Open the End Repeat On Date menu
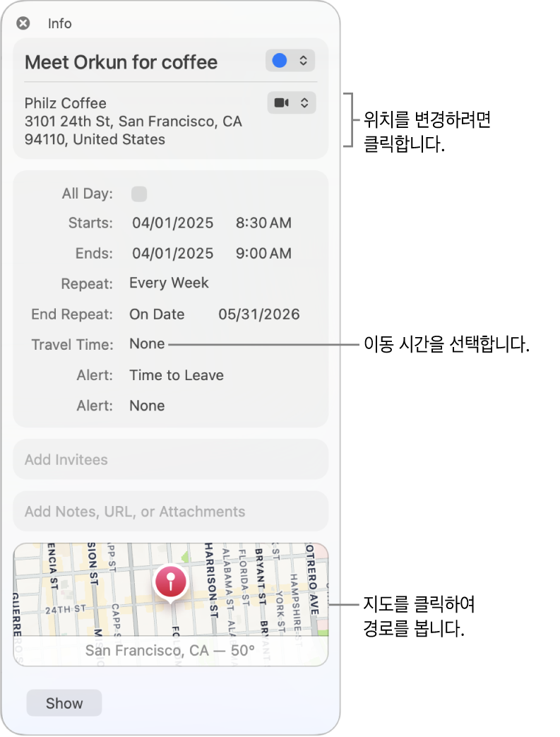 coord(157,314)
